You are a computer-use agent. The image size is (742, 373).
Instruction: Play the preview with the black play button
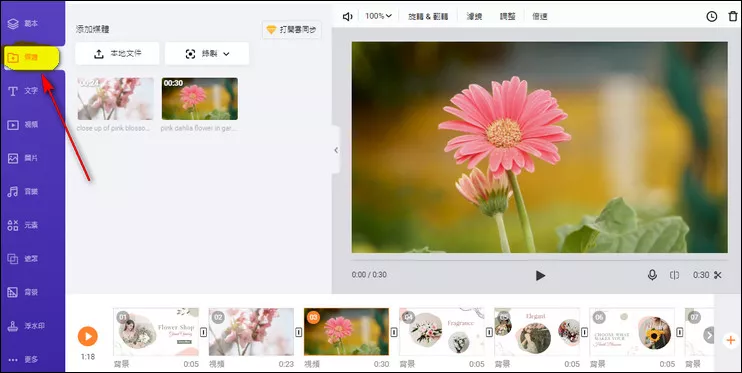540,275
